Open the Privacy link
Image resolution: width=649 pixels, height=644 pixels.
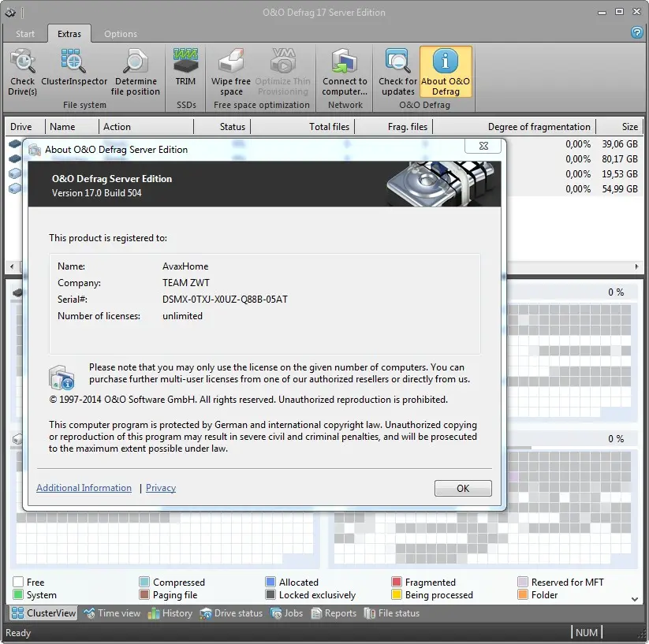pyautogui.click(x=161, y=488)
